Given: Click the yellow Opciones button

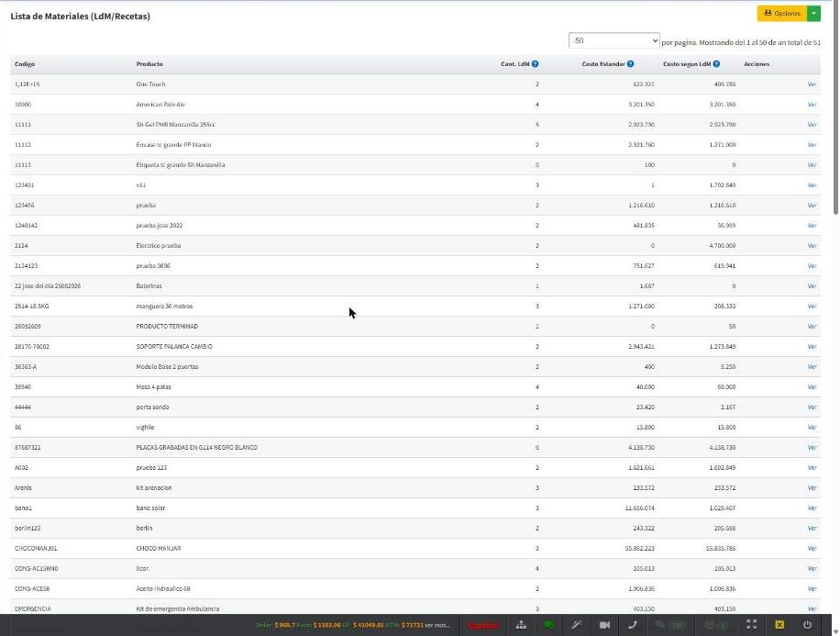Looking at the screenshot, I should tap(782, 14).
